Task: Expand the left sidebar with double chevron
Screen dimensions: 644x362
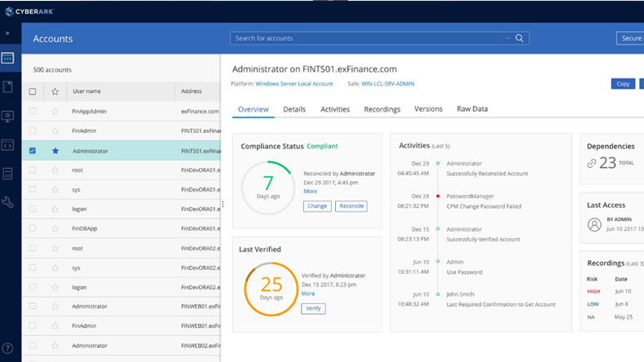Action: pos(7,33)
